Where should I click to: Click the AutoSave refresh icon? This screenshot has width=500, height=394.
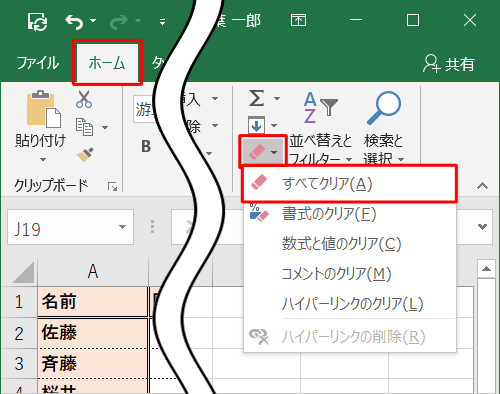pos(37,22)
